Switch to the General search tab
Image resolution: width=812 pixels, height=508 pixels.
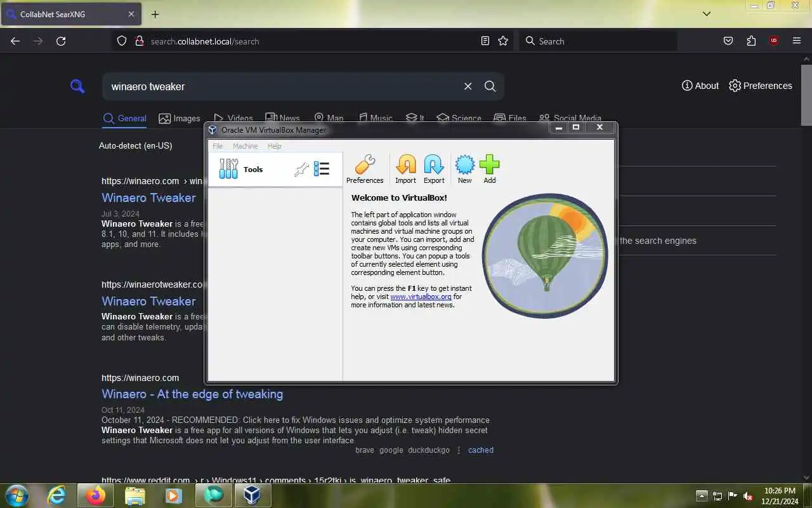click(125, 118)
